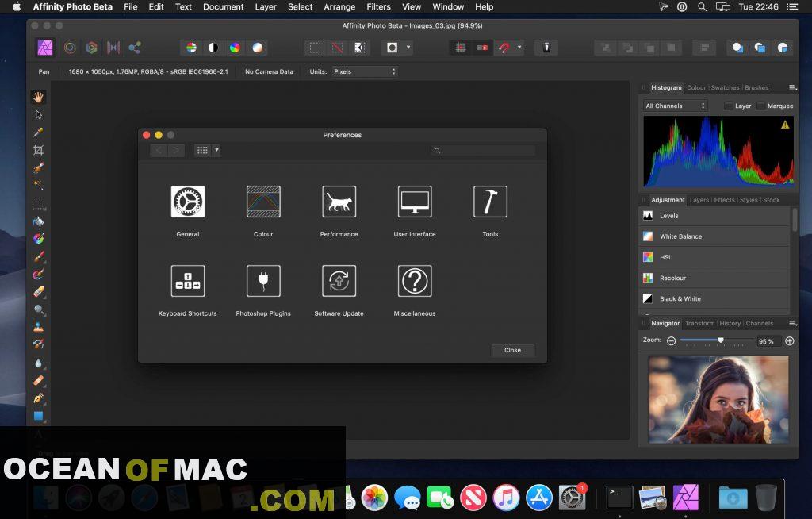Open Keyboard Shortcuts preferences
Image resolution: width=812 pixels, height=519 pixels.
click(187, 281)
